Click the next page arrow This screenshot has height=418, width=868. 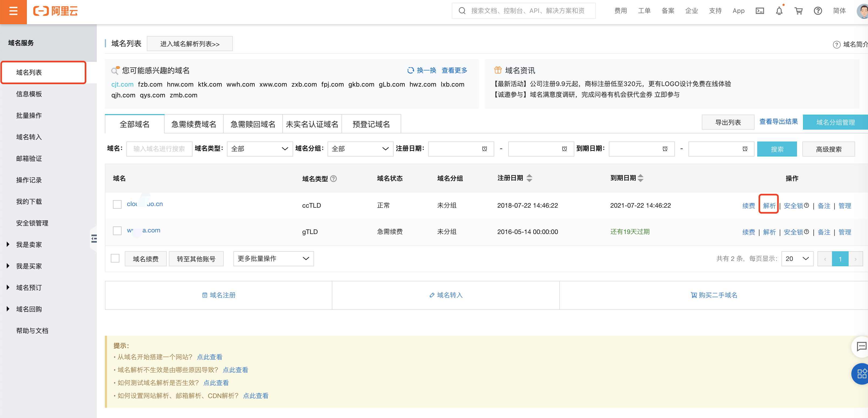click(x=856, y=259)
